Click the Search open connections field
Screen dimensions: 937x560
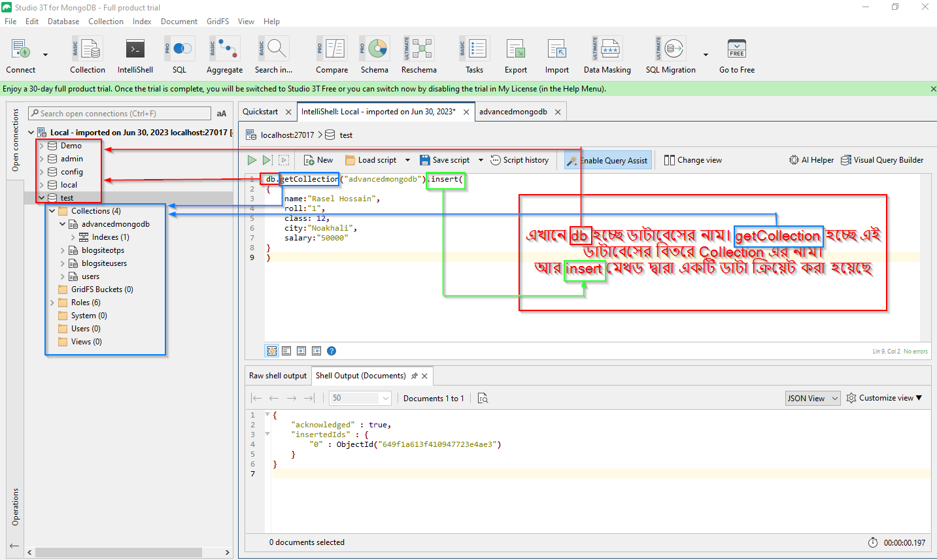pos(121,114)
